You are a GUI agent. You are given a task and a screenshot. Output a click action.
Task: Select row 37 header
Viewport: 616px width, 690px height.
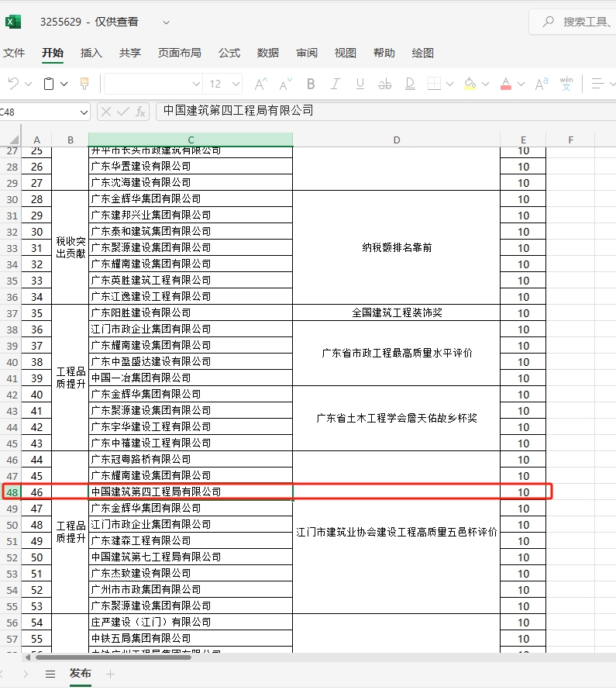12,313
